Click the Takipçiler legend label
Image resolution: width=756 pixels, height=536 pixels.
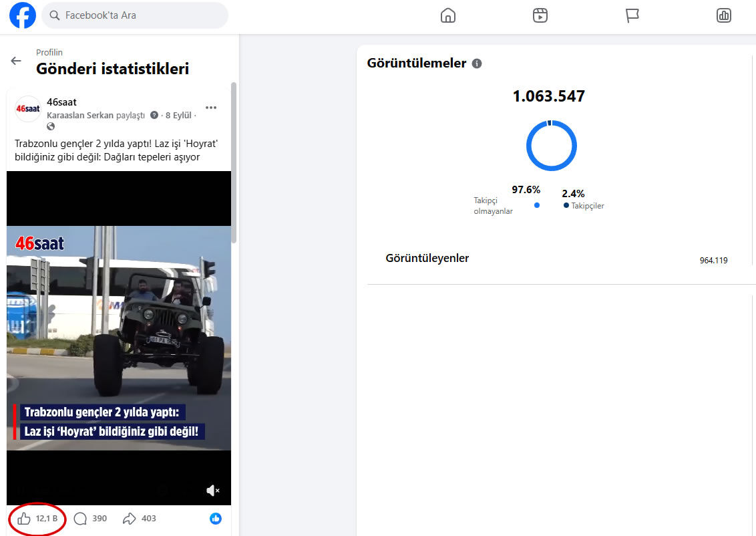pyautogui.click(x=588, y=206)
